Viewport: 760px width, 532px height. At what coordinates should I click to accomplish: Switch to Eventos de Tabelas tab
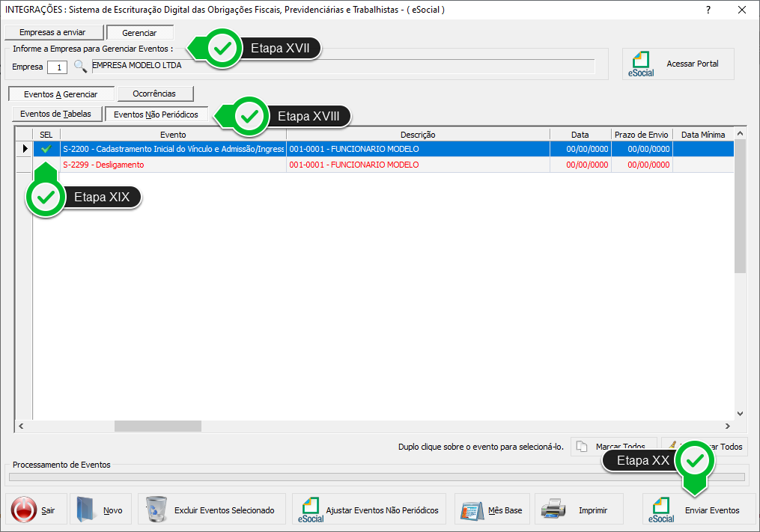(55, 114)
